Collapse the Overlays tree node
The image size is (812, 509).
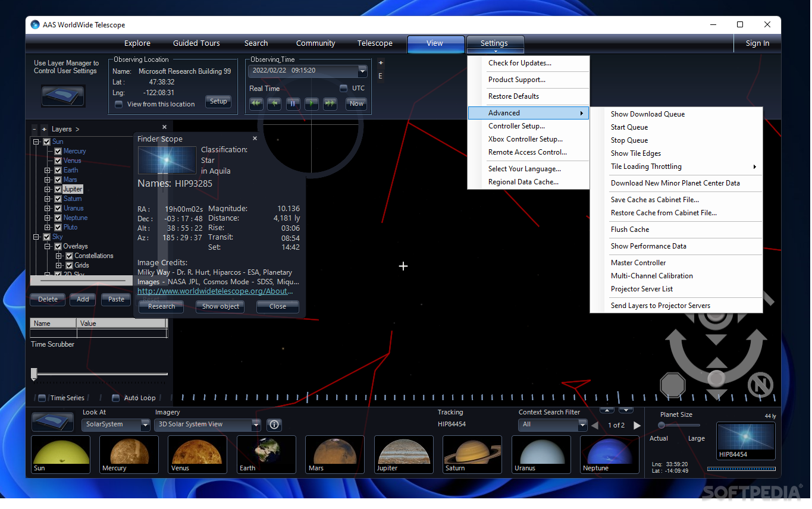point(48,246)
